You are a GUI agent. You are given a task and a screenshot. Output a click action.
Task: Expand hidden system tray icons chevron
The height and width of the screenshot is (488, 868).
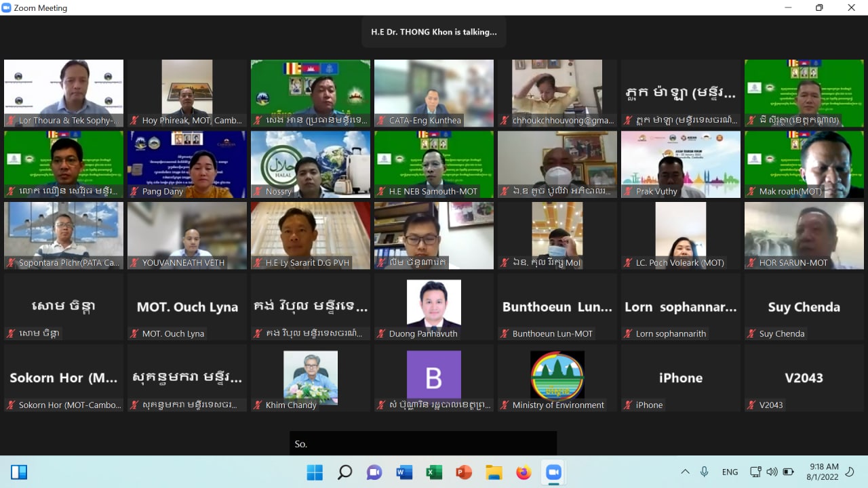click(685, 472)
